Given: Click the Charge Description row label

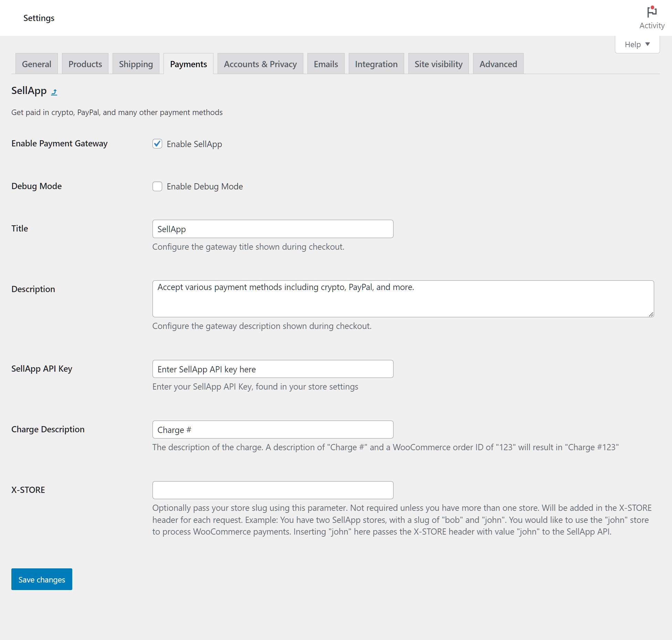Looking at the screenshot, I should 48,429.
